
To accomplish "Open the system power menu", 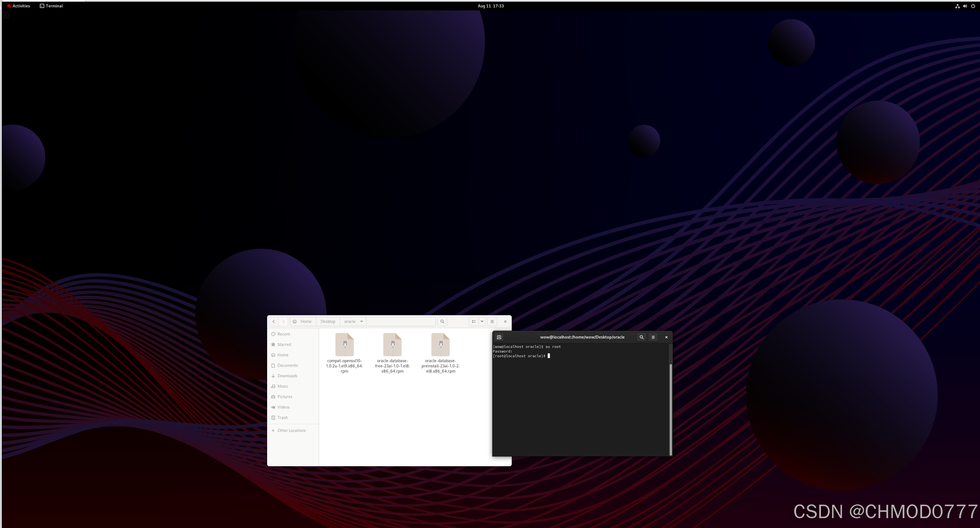I will click(x=973, y=6).
